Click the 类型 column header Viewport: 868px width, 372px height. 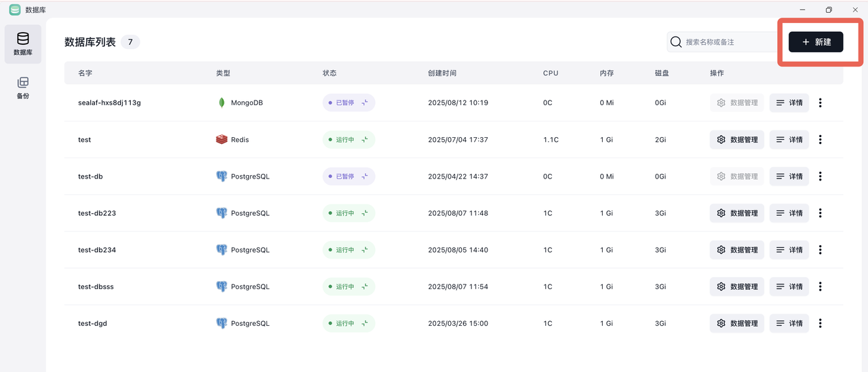(223, 73)
